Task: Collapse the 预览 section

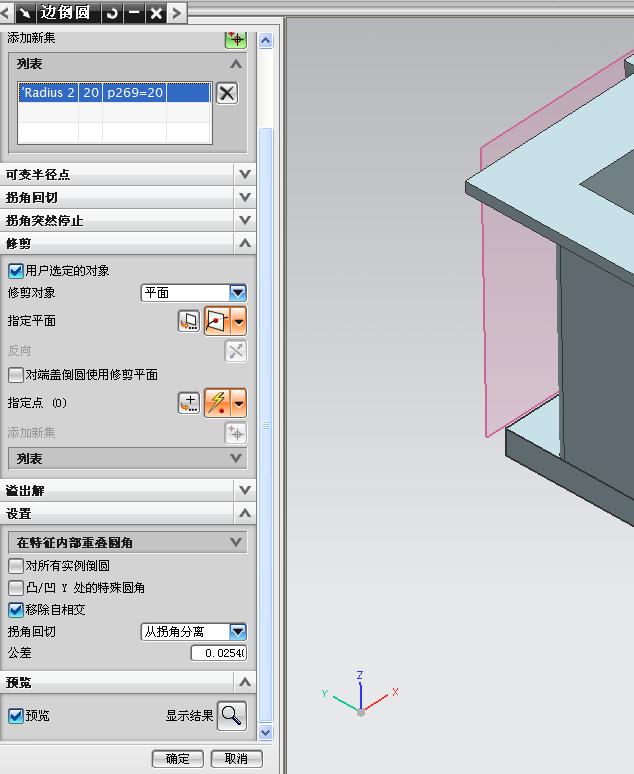Action: click(x=128, y=682)
